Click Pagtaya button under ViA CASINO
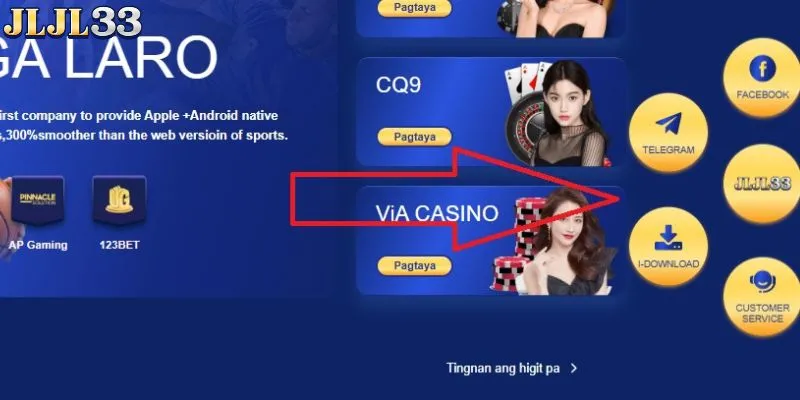The image size is (800, 400). click(414, 266)
